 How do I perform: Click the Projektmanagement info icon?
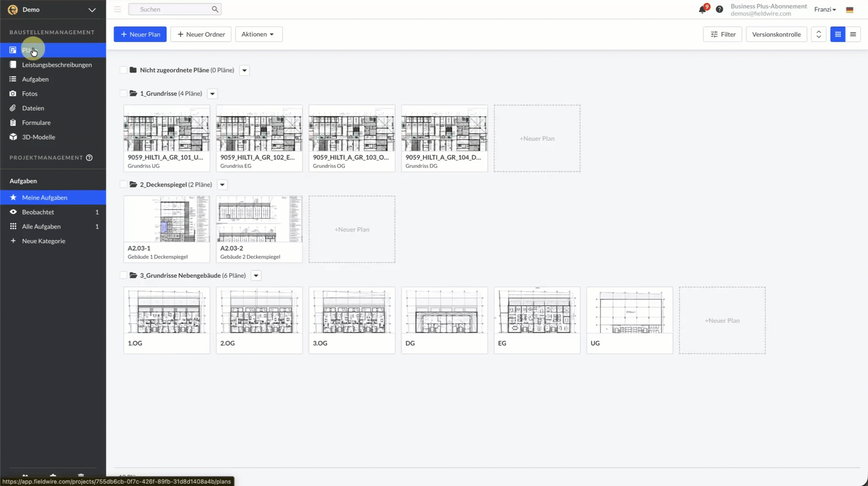tap(89, 158)
